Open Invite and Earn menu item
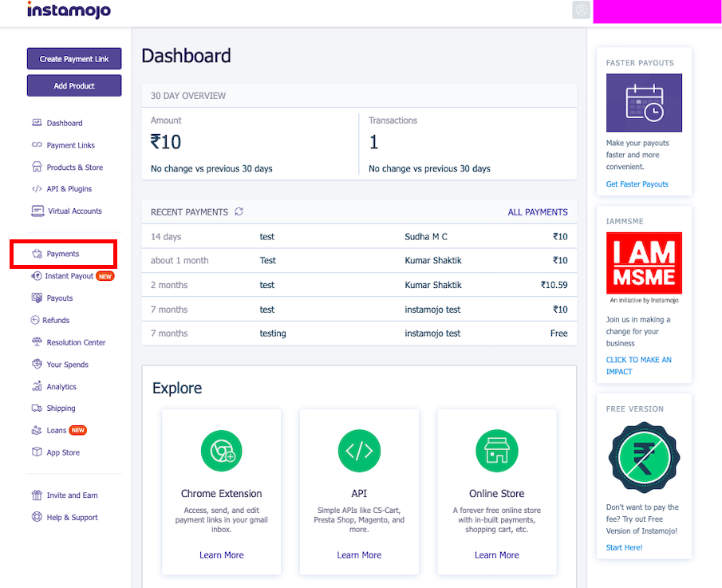The image size is (722, 588). (73, 495)
